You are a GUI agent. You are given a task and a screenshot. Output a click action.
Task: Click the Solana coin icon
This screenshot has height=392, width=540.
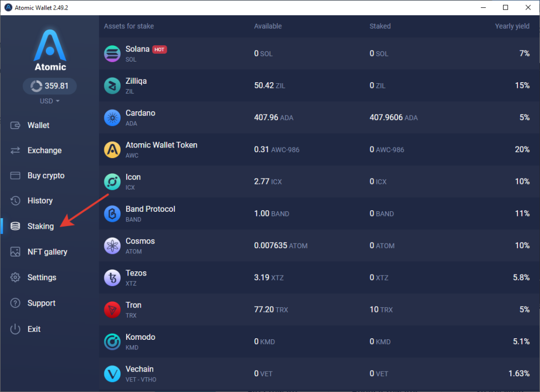click(112, 54)
